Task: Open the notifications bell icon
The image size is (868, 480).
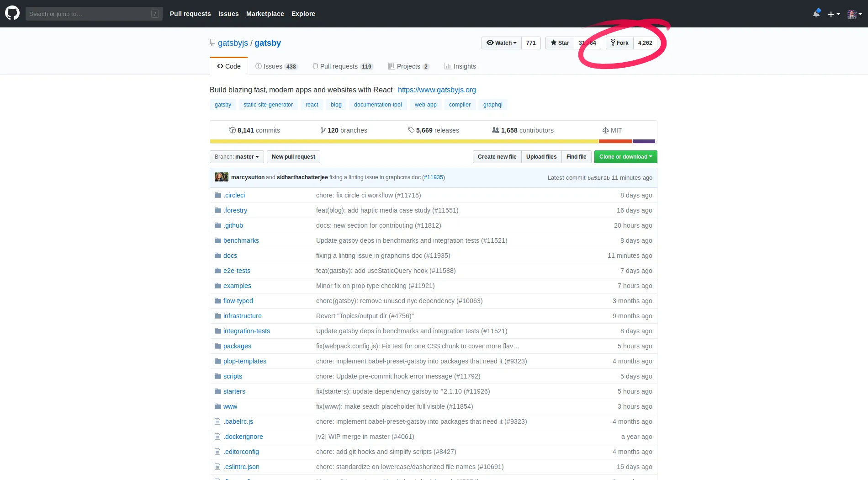Action: point(816,14)
